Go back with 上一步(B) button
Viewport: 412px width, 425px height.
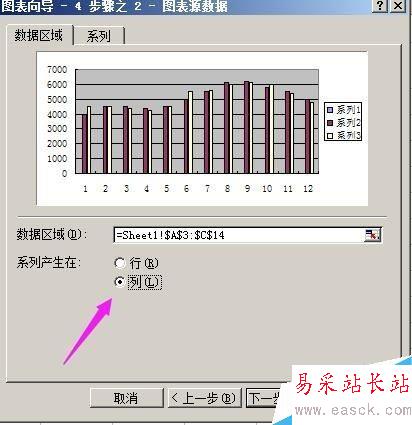click(204, 398)
